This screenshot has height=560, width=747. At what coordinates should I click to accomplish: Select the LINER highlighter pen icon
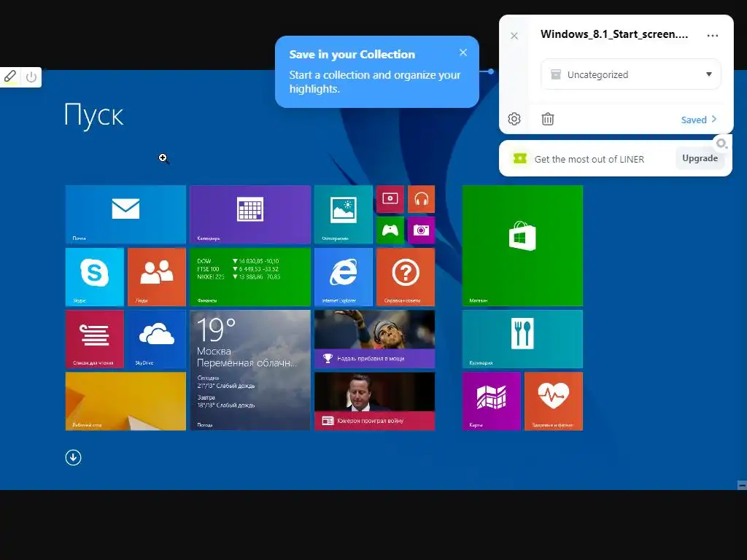[10, 77]
